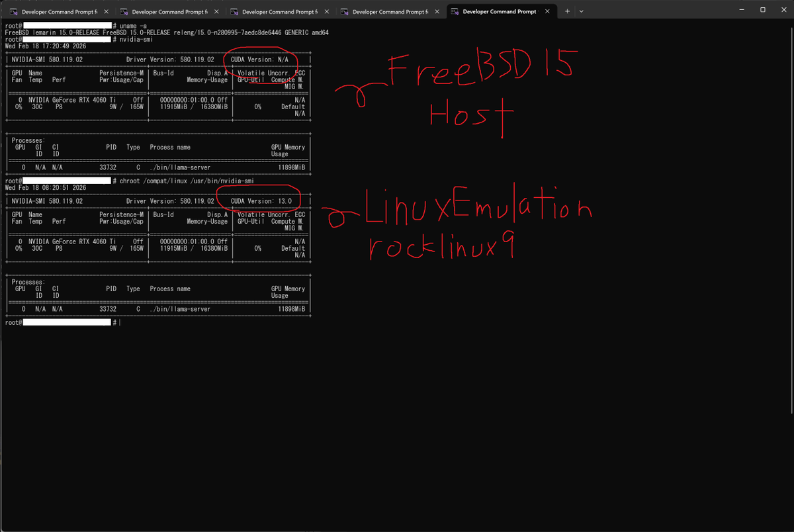The width and height of the screenshot is (794, 532).
Task: Close the first Developer Command Prompt tab
Action: (x=105, y=12)
